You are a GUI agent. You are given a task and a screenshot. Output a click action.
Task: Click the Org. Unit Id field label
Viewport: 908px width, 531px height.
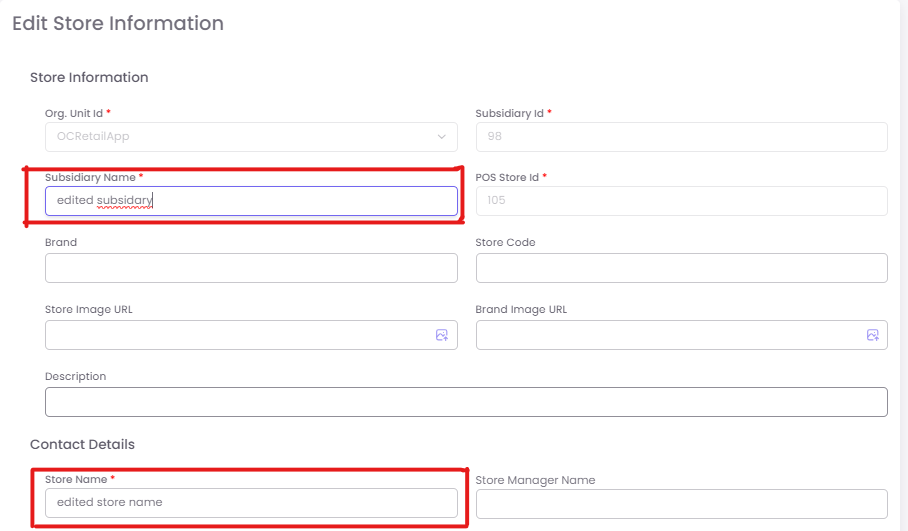[x=74, y=113]
